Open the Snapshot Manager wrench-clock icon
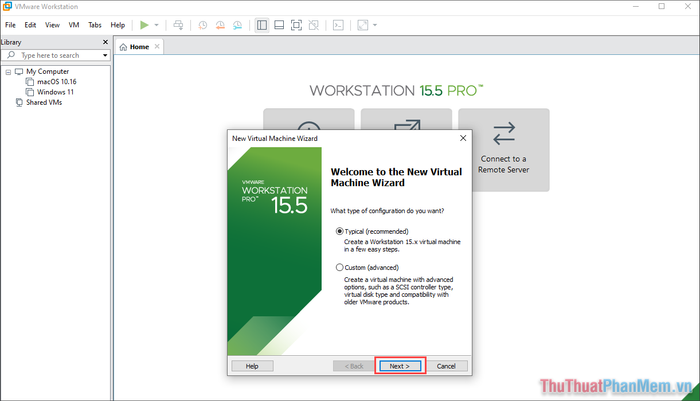The height and width of the screenshot is (401, 700). point(238,25)
